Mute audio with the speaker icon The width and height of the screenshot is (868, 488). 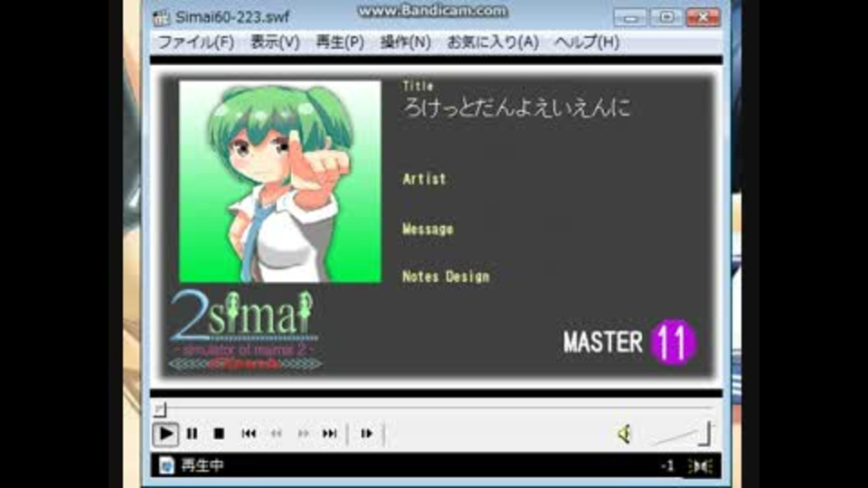(625, 435)
